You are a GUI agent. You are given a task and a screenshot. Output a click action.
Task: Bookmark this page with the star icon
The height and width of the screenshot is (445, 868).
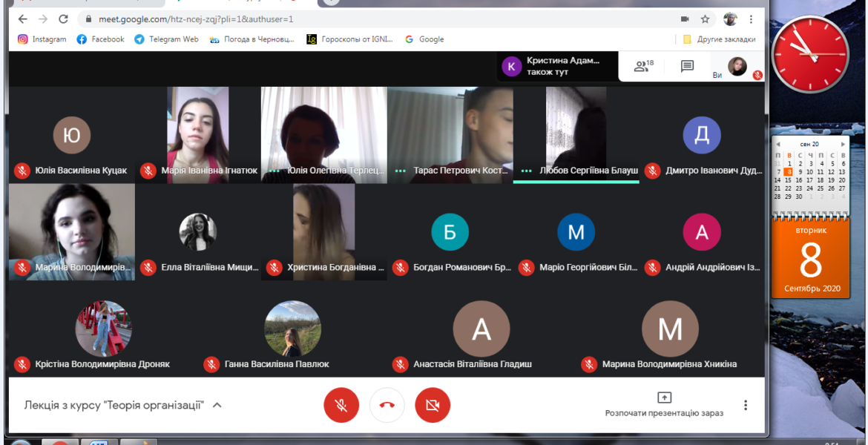pyautogui.click(x=705, y=19)
